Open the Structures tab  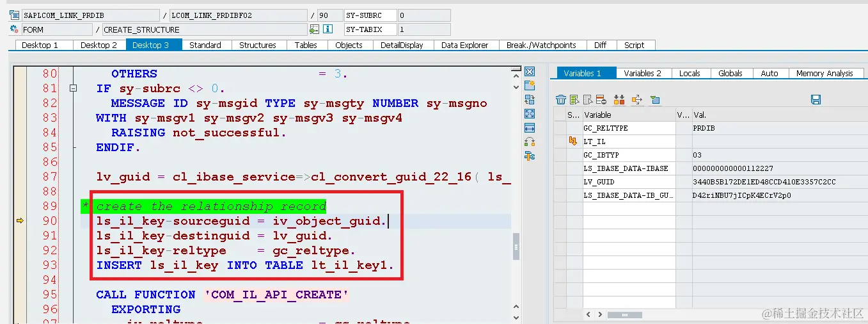click(258, 45)
